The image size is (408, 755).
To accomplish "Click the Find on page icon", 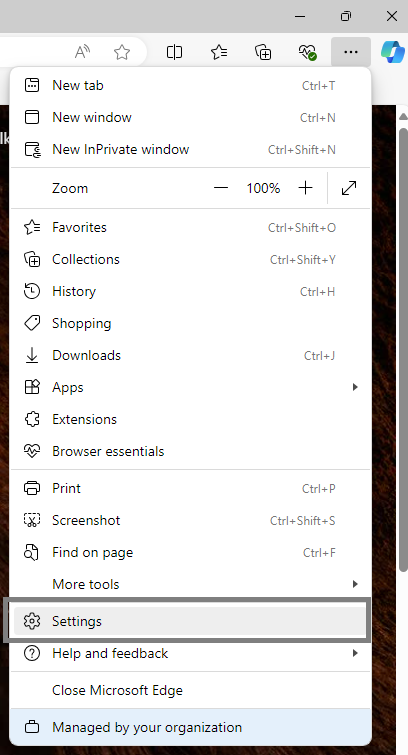I will [31, 552].
